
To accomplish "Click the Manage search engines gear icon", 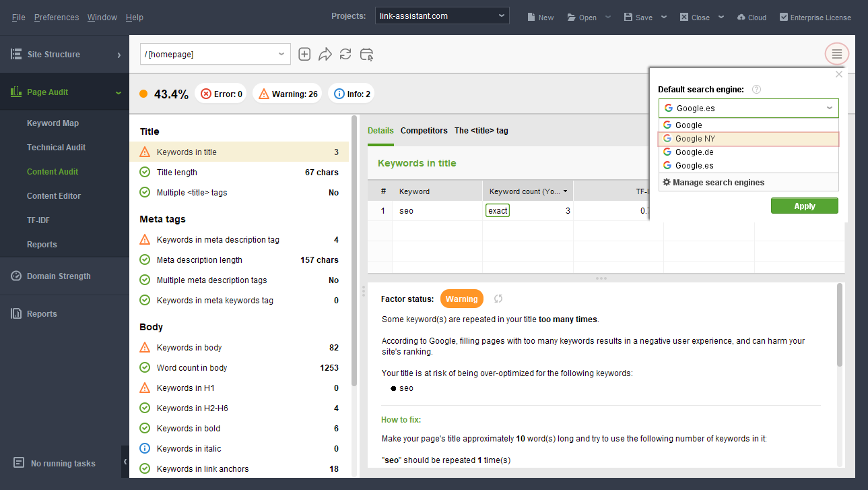I will tap(667, 183).
